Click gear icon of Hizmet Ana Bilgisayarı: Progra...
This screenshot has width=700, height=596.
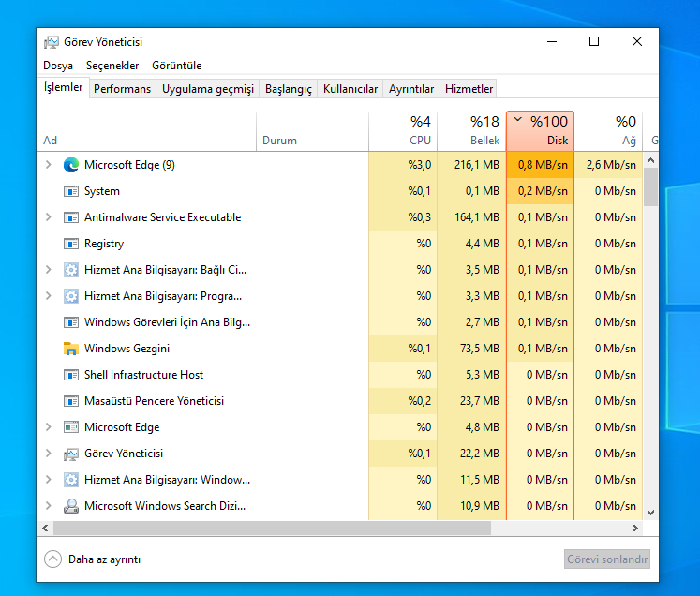(x=71, y=296)
